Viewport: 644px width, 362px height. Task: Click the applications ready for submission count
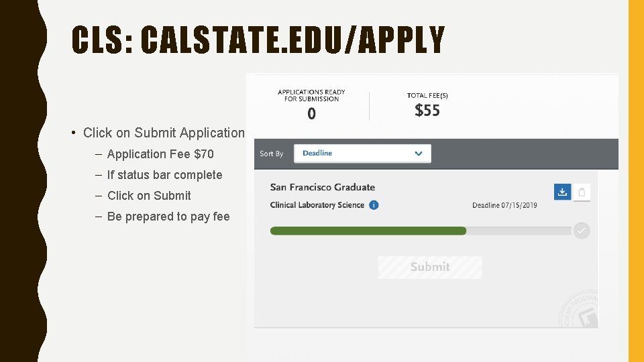point(311,114)
